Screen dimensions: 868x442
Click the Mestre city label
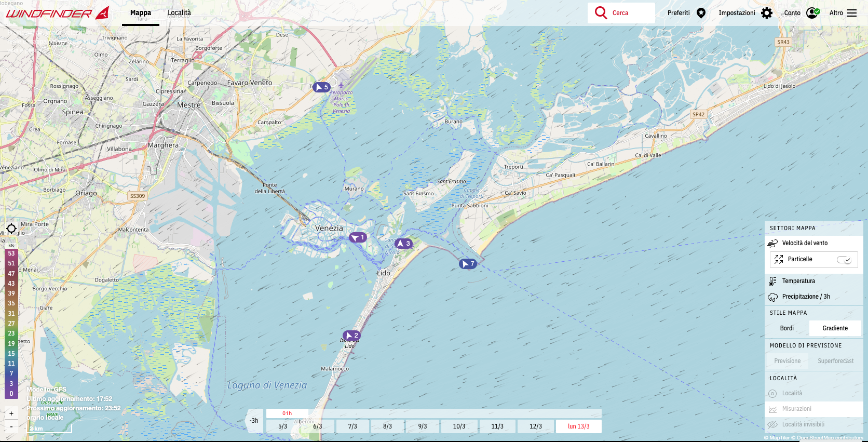coord(189,105)
